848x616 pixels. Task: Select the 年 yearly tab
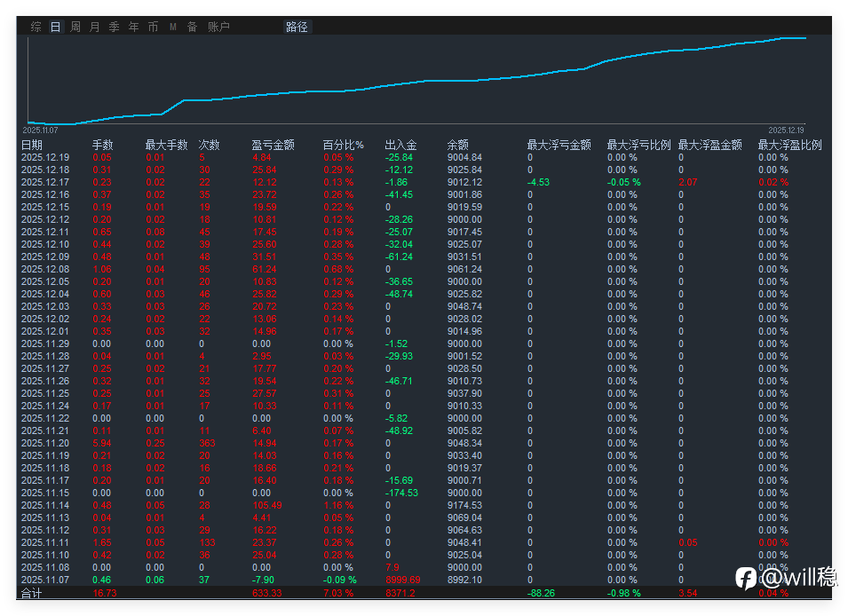click(x=133, y=27)
